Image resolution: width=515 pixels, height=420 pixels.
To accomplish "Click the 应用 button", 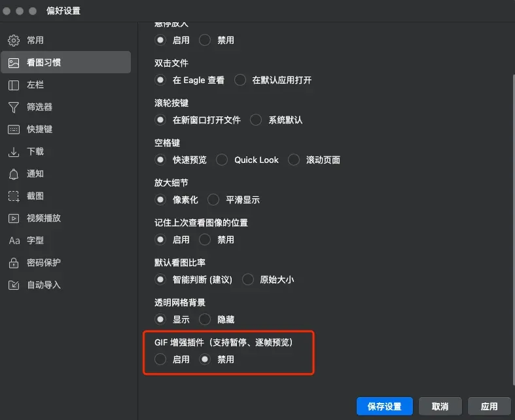I will click(x=489, y=406).
